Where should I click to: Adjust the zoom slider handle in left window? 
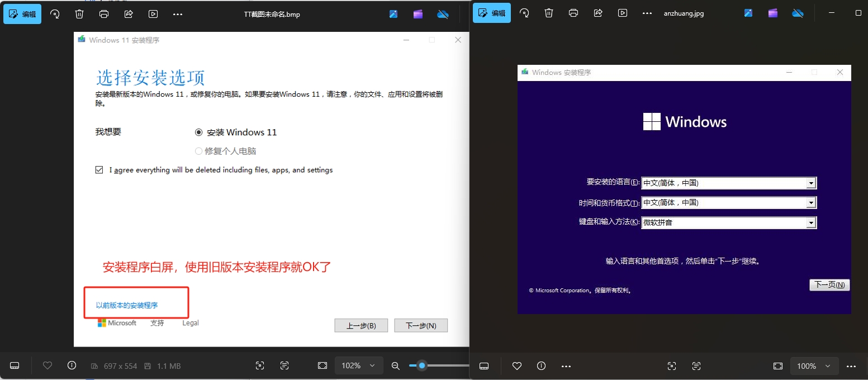point(422,365)
